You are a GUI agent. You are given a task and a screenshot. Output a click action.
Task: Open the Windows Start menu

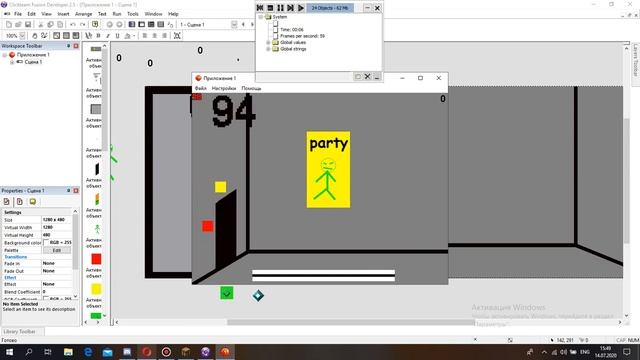(x=9, y=352)
